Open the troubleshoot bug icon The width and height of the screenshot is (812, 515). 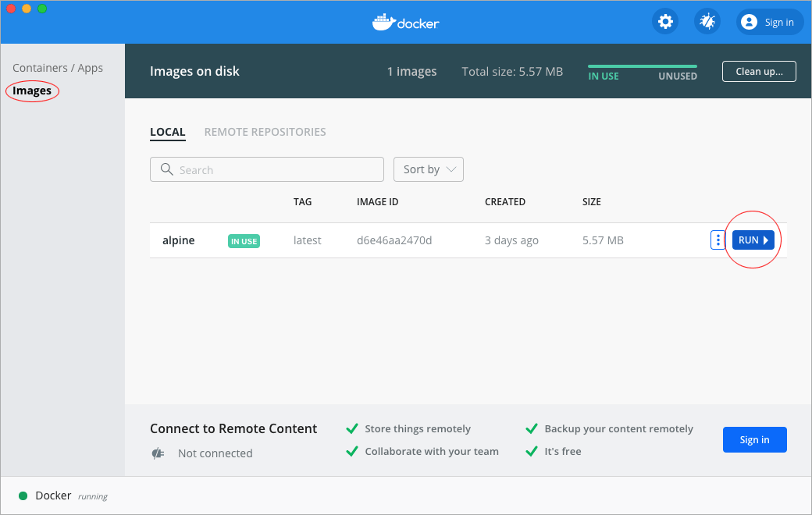coord(707,22)
